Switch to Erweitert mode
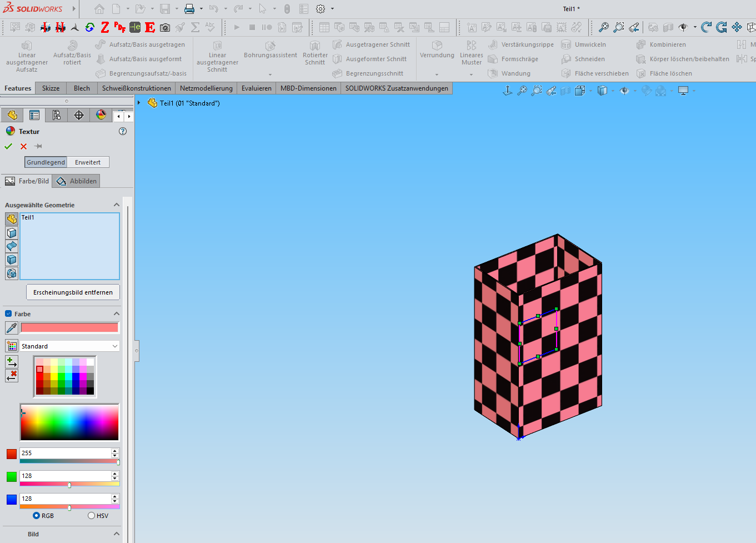 (88, 162)
